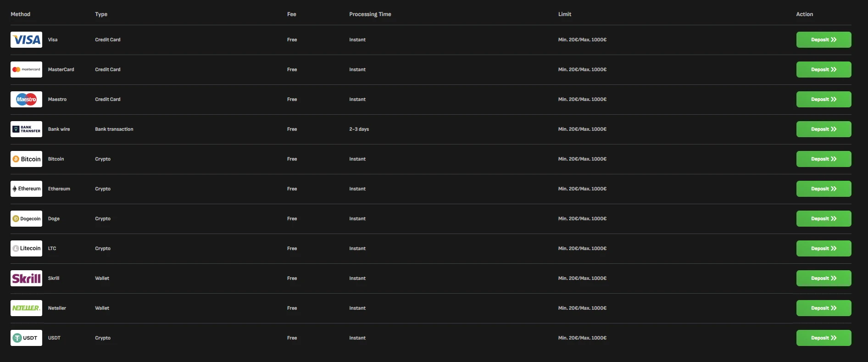Deposit via the USDT row button

(x=823, y=338)
